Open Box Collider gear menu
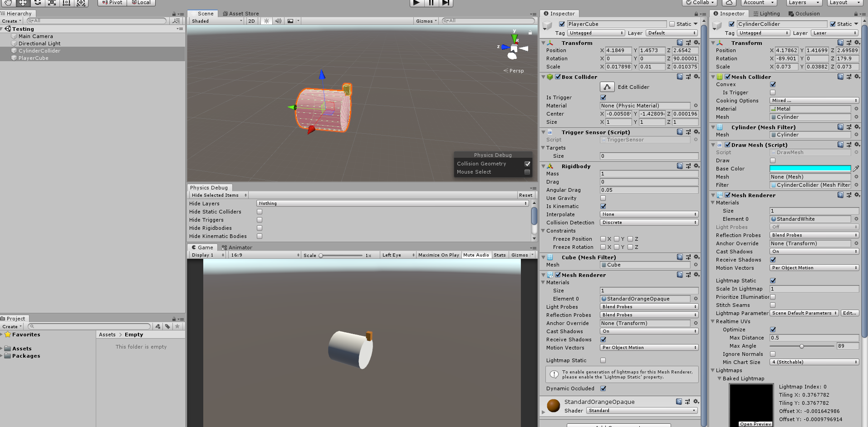 696,77
